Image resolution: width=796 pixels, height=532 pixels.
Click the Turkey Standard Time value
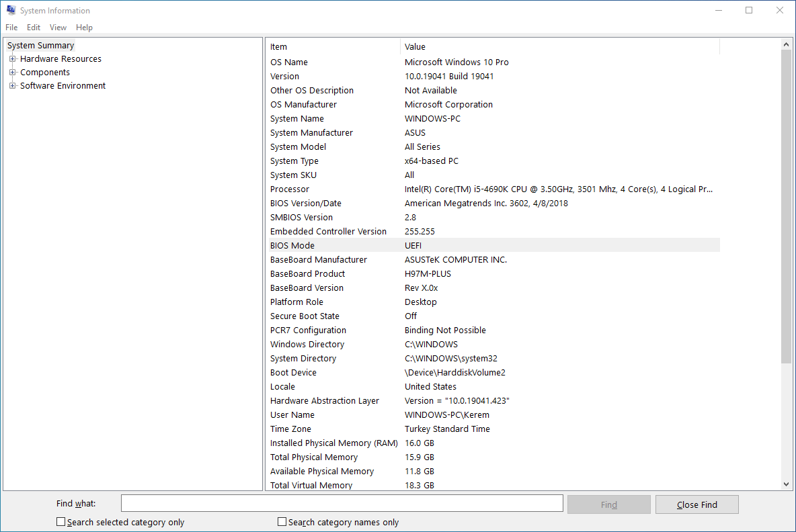click(x=447, y=429)
